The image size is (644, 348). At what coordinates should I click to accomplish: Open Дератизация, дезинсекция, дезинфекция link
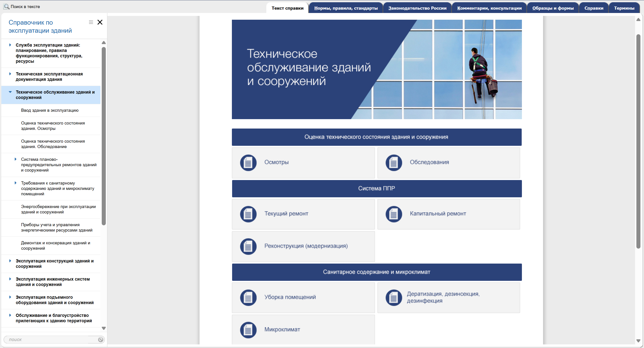pos(443,297)
